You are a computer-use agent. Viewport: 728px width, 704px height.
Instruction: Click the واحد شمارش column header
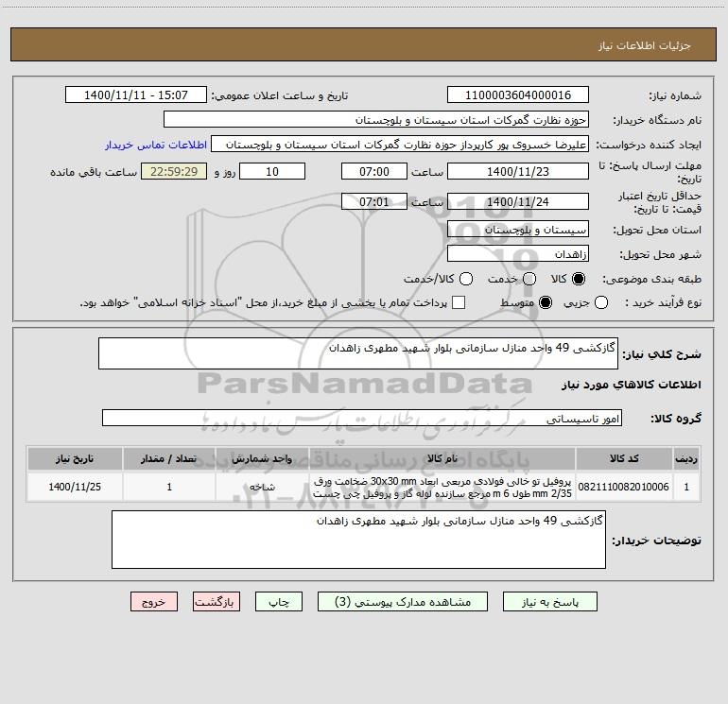(x=262, y=458)
